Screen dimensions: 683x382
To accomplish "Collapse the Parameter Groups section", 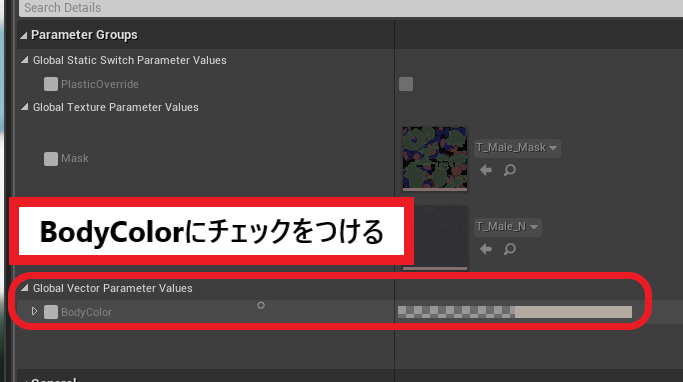I will coord(24,35).
